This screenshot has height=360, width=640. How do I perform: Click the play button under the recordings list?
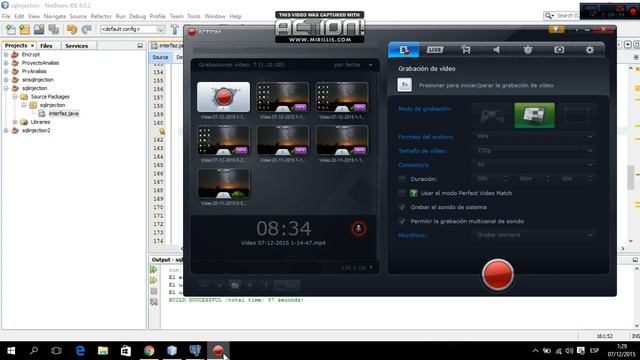(220, 285)
